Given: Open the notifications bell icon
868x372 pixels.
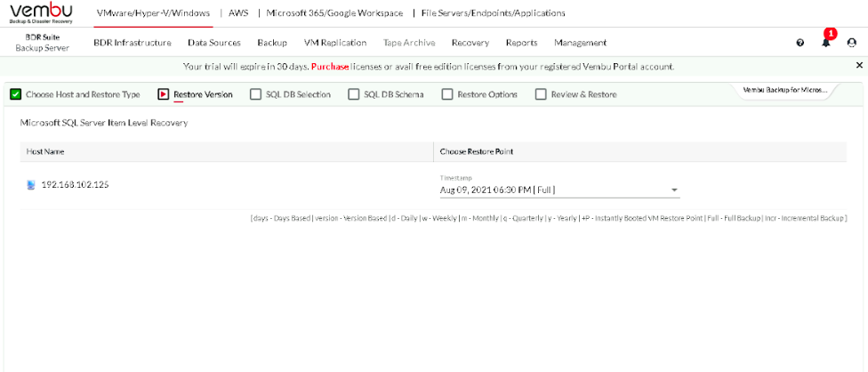Looking at the screenshot, I should (826, 43).
